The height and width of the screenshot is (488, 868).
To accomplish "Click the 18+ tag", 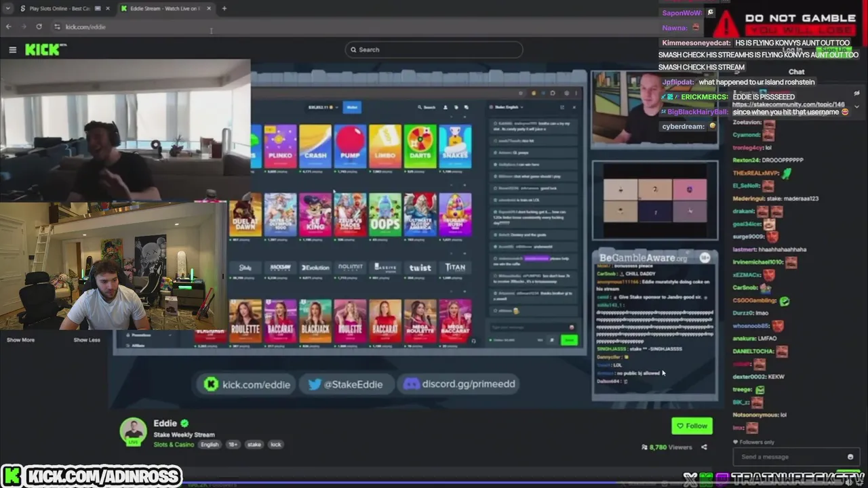I will [233, 445].
